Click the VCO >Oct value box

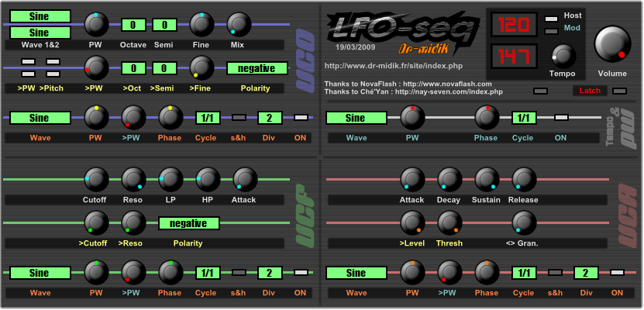pos(133,68)
